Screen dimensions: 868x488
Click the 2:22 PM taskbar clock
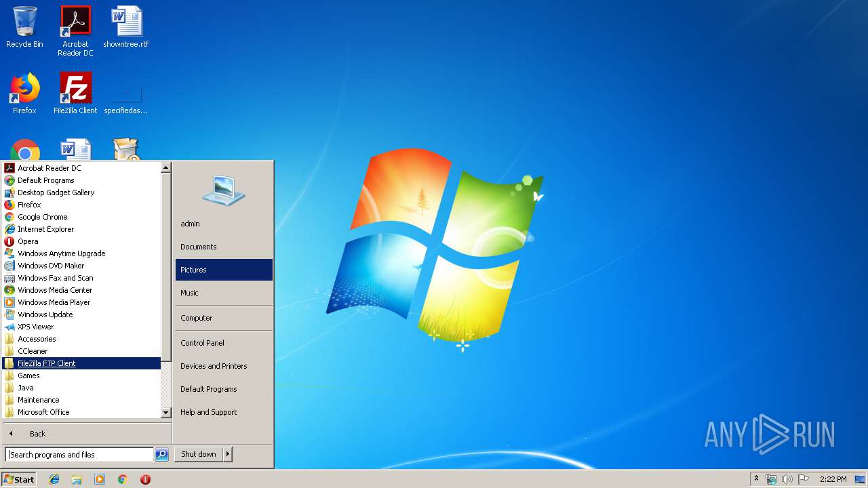pyautogui.click(x=833, y=479)
